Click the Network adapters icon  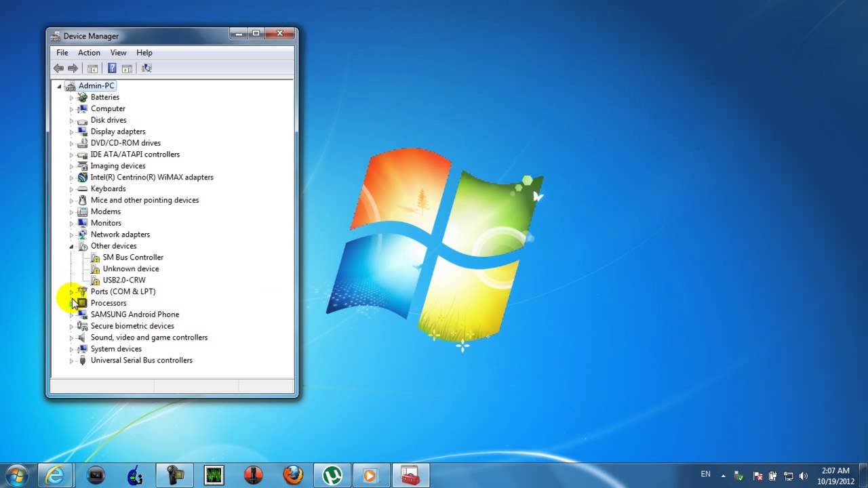[x=82, y=235]
